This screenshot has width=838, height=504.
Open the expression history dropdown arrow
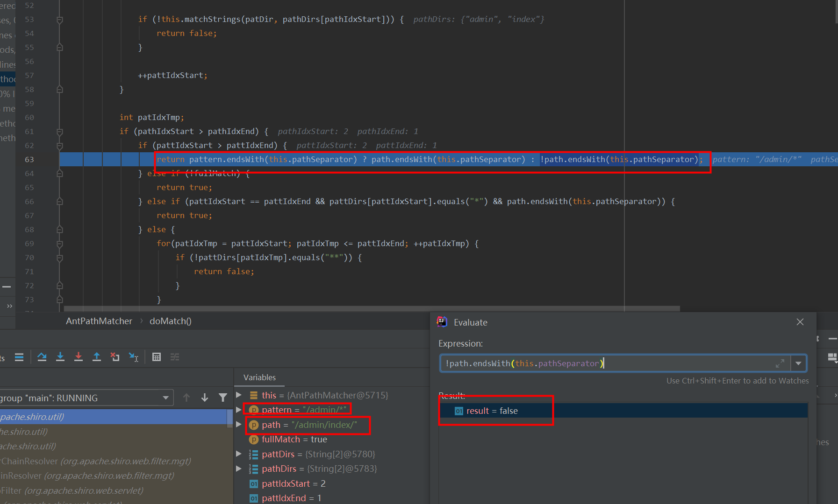point(798,363)
